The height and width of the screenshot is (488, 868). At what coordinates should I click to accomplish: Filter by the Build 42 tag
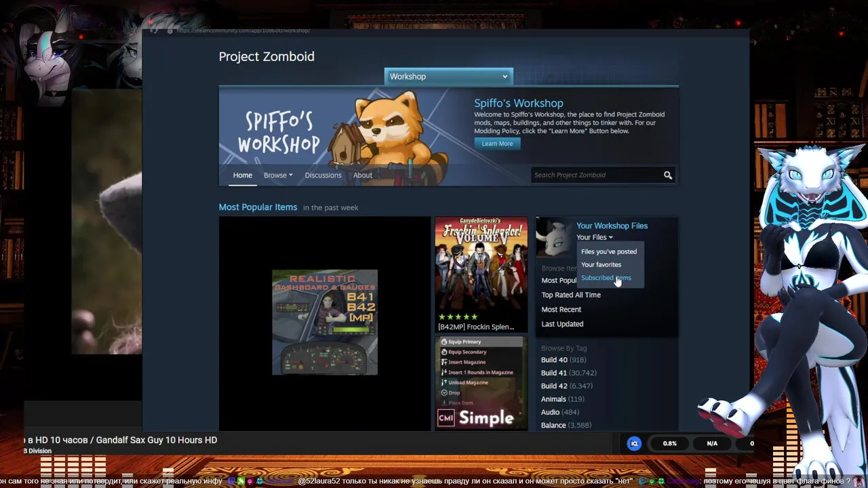coord(567,386)
